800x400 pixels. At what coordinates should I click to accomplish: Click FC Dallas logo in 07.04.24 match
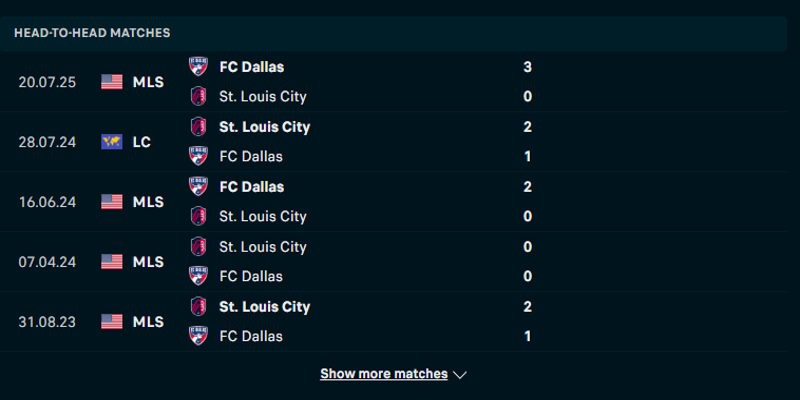[x=198, y=276]
